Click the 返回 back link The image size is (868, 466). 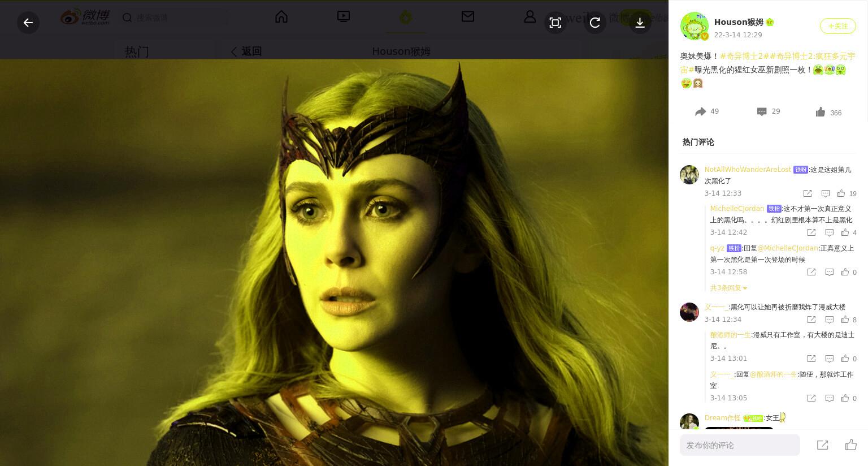246,51
